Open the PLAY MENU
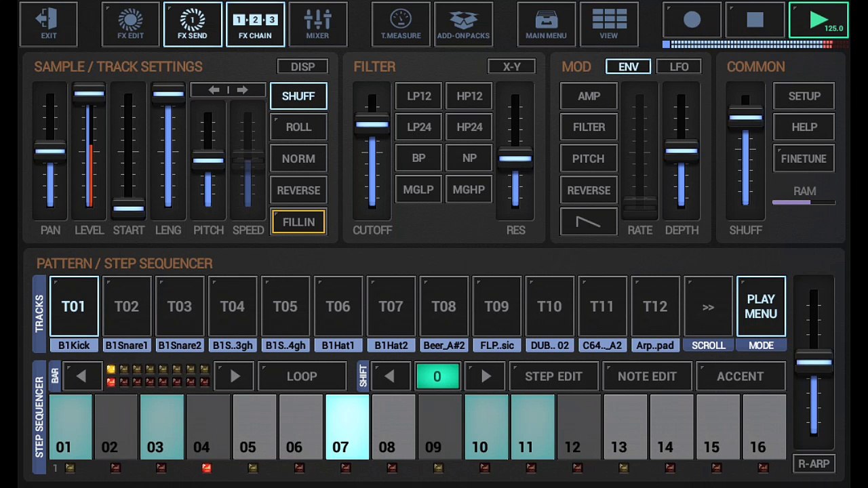Viewport: 868px width, 488px height. (x=761, y=306)
